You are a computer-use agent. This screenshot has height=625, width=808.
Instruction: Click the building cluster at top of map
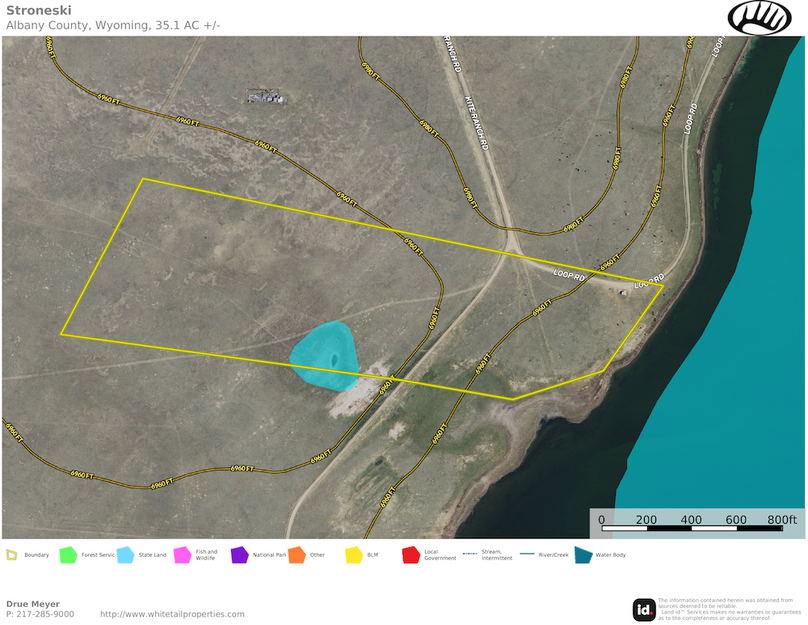pyautogui.click(x=267, y=96)
